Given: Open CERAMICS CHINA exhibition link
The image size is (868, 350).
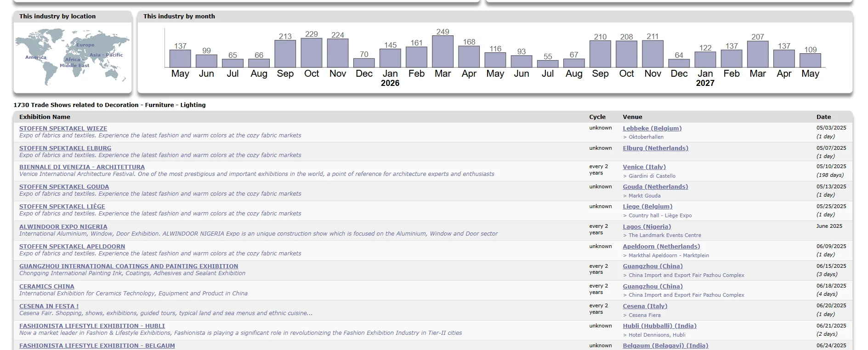Looking at the screenshot, I should [46, 287].
